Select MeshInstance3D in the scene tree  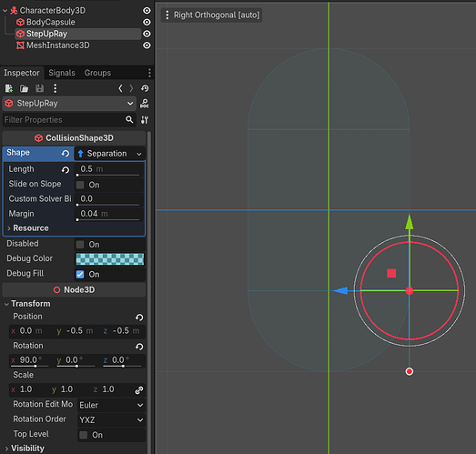58,45
